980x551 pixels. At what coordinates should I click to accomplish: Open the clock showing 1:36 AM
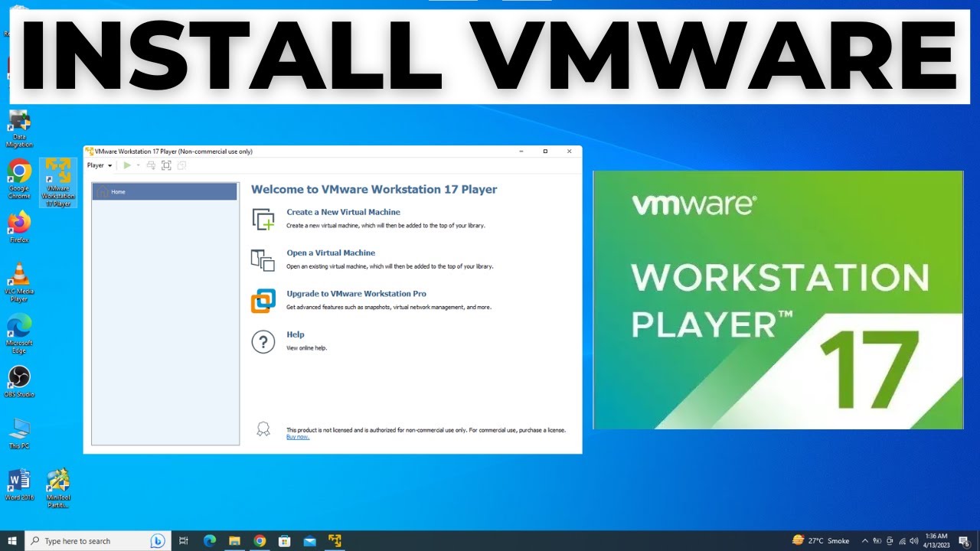[936, 541]
